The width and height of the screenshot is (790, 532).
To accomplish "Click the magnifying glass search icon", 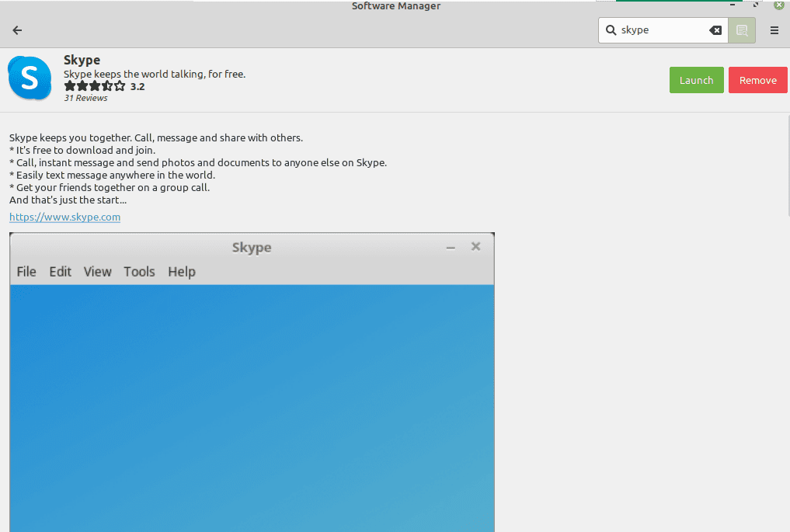I will (611, 30).
